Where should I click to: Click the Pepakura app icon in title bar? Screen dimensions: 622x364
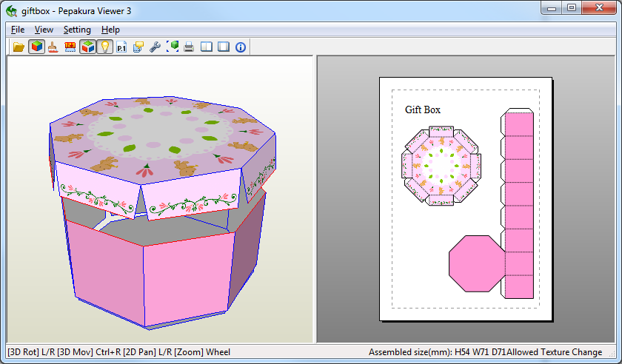pos(12,10)
